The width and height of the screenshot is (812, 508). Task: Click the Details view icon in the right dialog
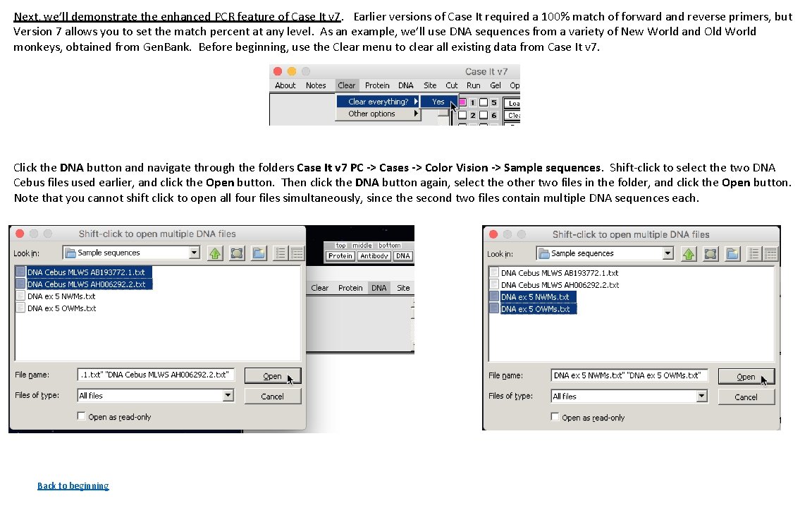pyautogui.click(x=770, y=253)
